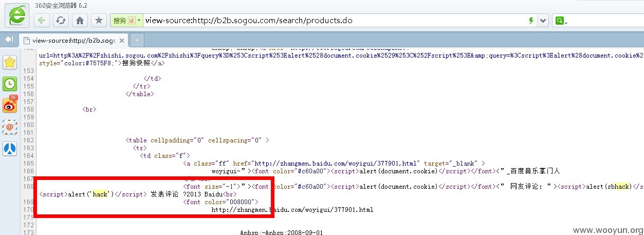644x235 pixels.
Task: Click the font color="008000" tag line
Action: point(220,202)
